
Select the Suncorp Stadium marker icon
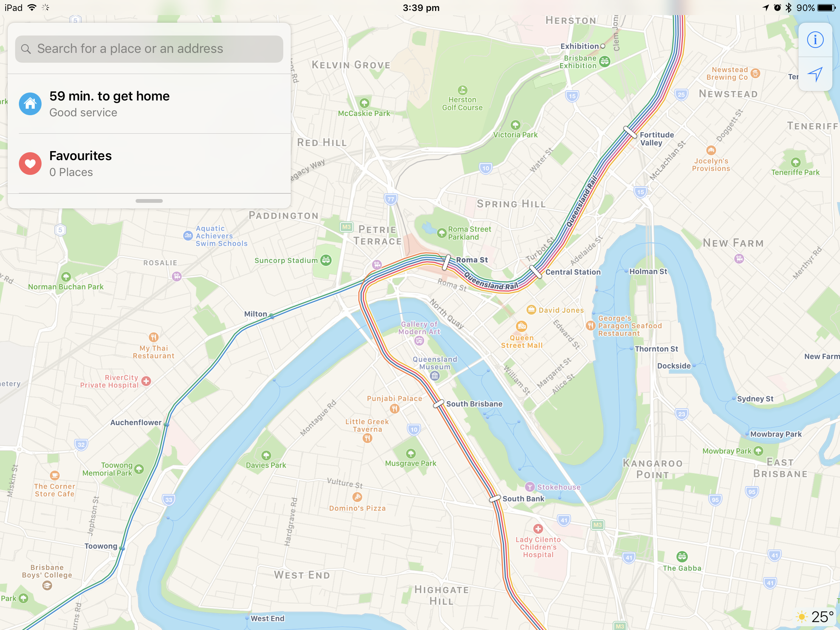pyautogui.click(x=326, y=260)
